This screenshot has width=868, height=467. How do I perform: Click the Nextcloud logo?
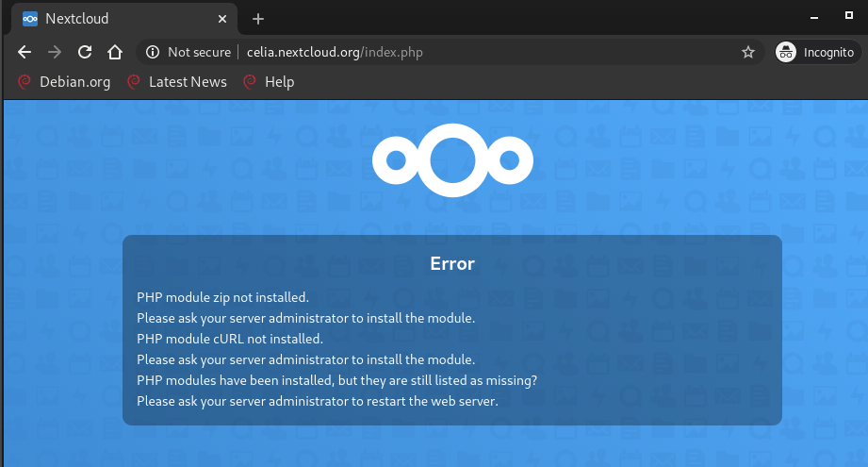point(452,160)
